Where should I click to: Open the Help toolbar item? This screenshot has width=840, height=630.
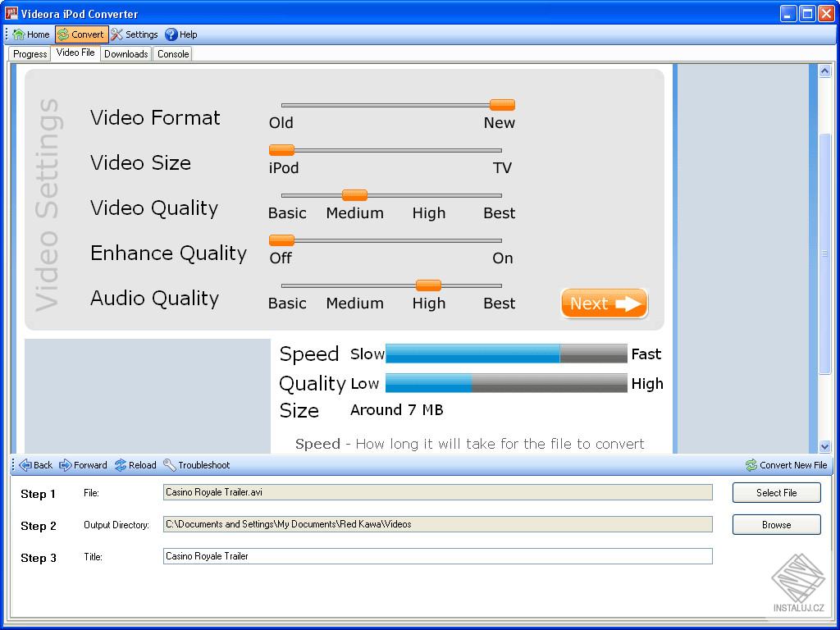[x=181, y=34]
